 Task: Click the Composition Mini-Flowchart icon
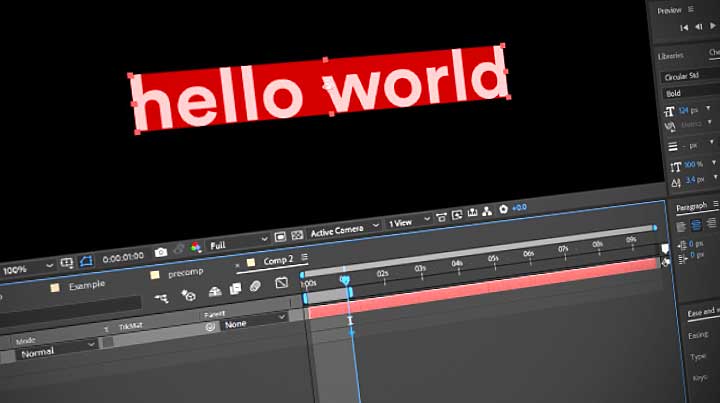[161, 299]
